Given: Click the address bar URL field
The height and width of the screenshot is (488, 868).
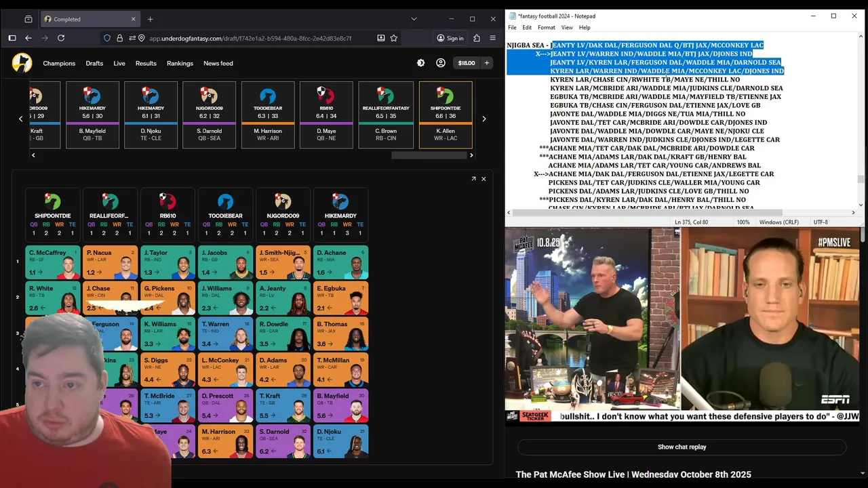Looking at the screenshot, I should 250,39.
